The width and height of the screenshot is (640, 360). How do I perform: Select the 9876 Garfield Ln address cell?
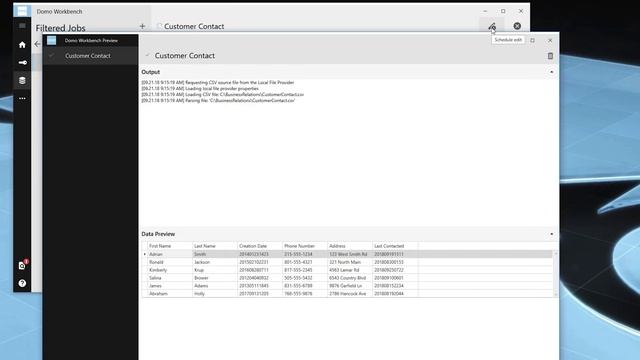(x=349, y=286)
